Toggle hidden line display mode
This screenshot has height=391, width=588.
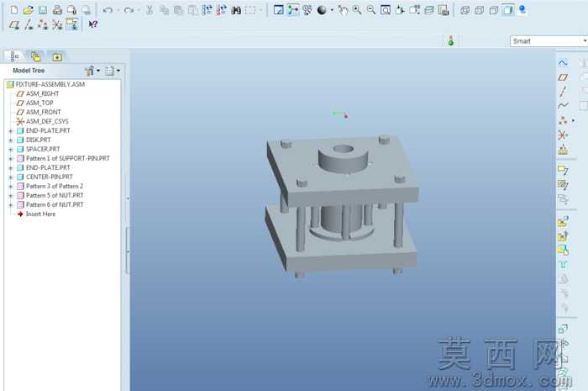[480, 10]
